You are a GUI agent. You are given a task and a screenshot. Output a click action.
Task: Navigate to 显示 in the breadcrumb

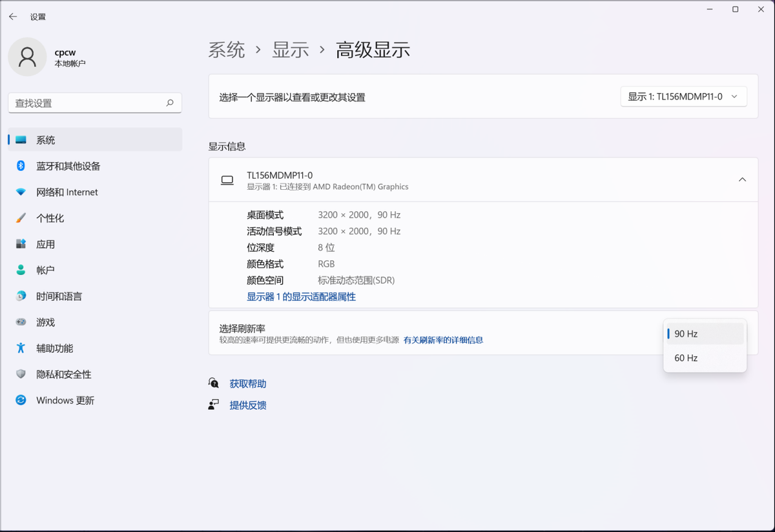tap(290, 50)
